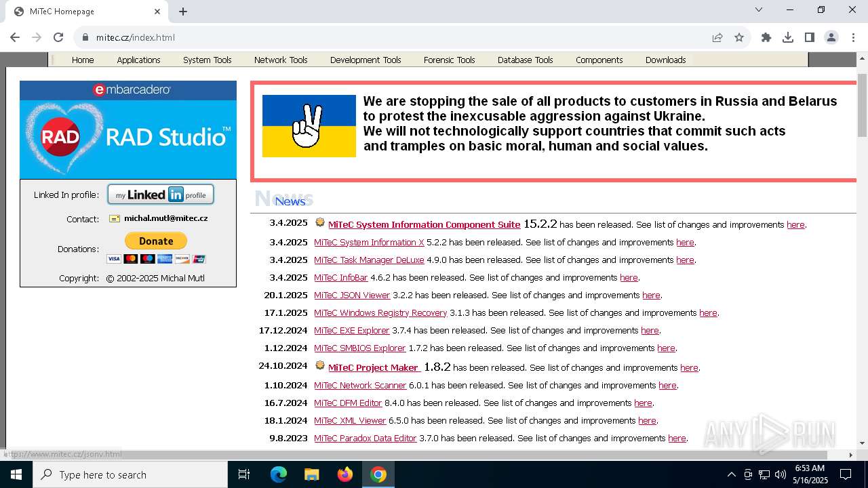Open MiTeC XML Viewer link
868x488 pixels.
pyautogui.click(x=350, y=420)
